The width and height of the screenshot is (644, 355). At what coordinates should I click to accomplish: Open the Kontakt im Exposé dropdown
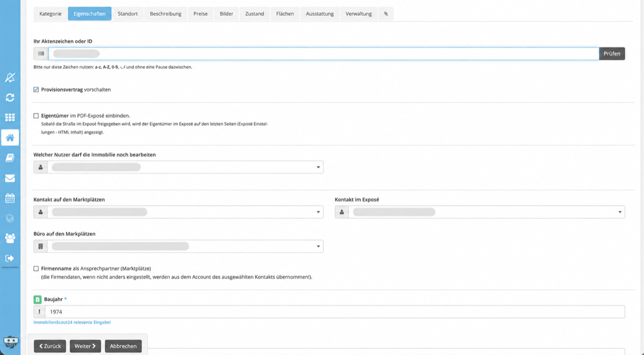click(486, 212)
